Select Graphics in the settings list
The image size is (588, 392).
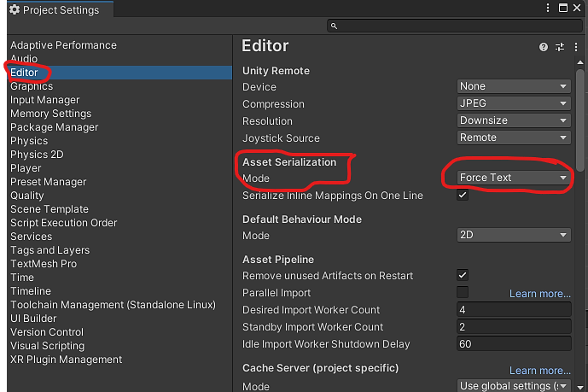click(x=32, y=86)
